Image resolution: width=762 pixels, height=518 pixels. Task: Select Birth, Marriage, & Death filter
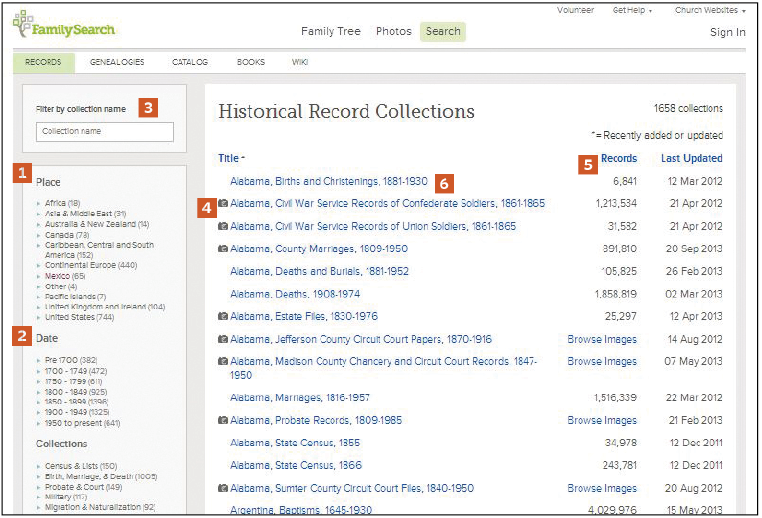pos(101,477)
